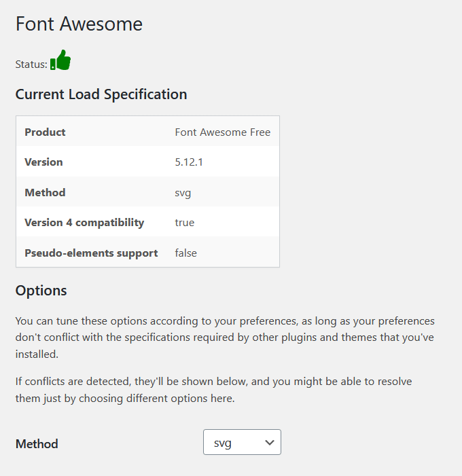
Task: Open the Method svg dropdown
Action: [242, 442]
